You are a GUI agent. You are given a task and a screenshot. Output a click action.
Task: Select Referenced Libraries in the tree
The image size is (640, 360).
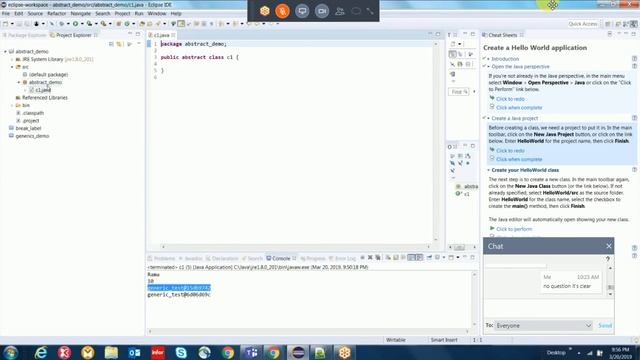45,98
